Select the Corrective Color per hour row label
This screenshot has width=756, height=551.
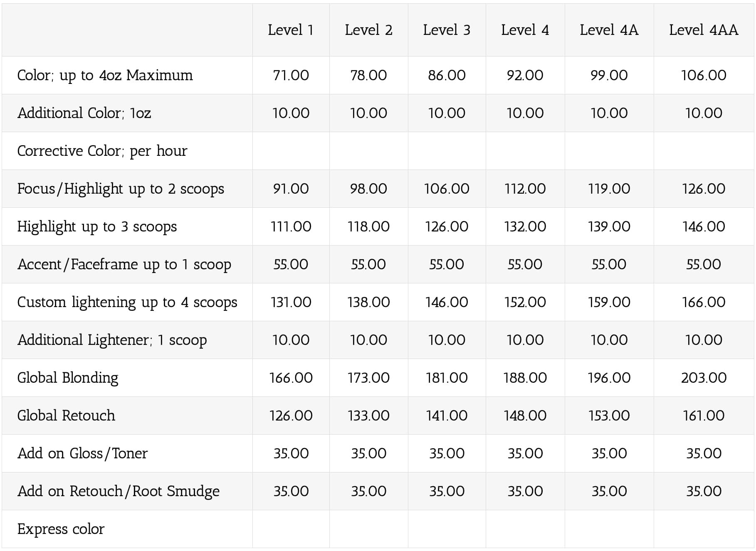coord(102,151)
